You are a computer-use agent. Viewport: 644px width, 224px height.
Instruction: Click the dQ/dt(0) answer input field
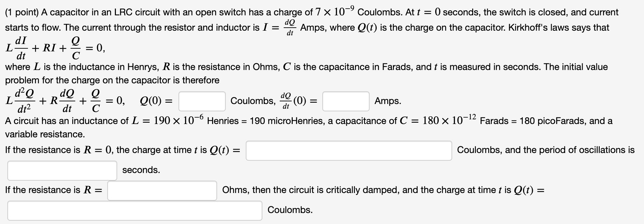[x=345, y=101]
